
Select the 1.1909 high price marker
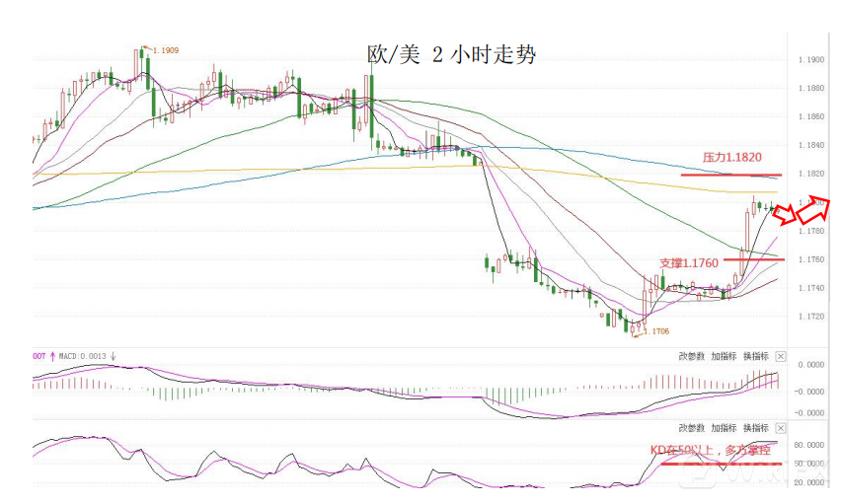coord(163,49)
